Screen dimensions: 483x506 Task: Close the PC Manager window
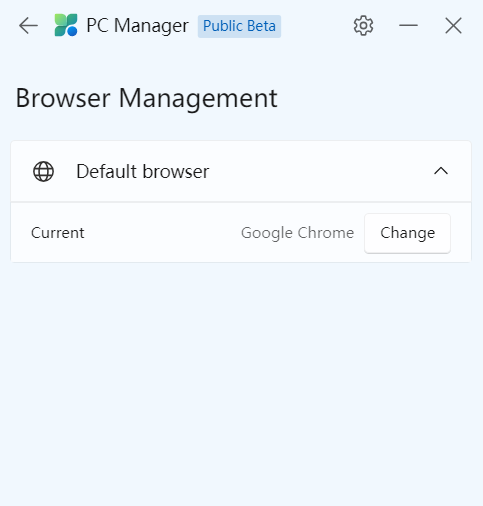click(453, 26)
